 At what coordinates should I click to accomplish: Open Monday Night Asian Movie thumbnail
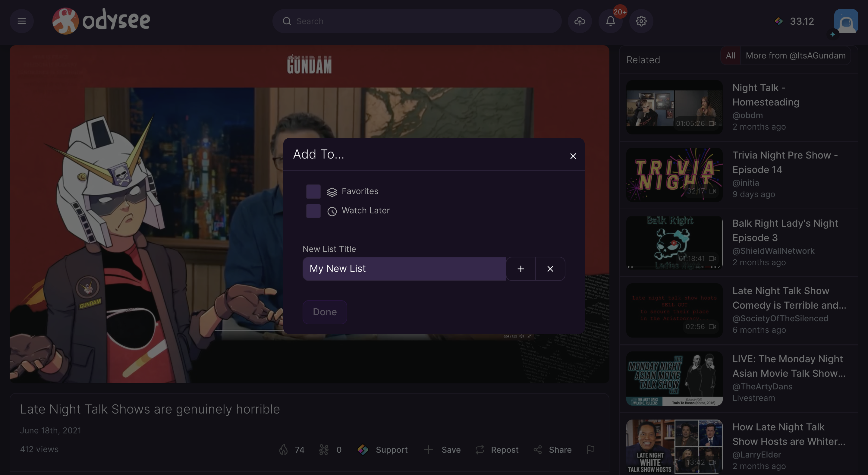[674, 378]
